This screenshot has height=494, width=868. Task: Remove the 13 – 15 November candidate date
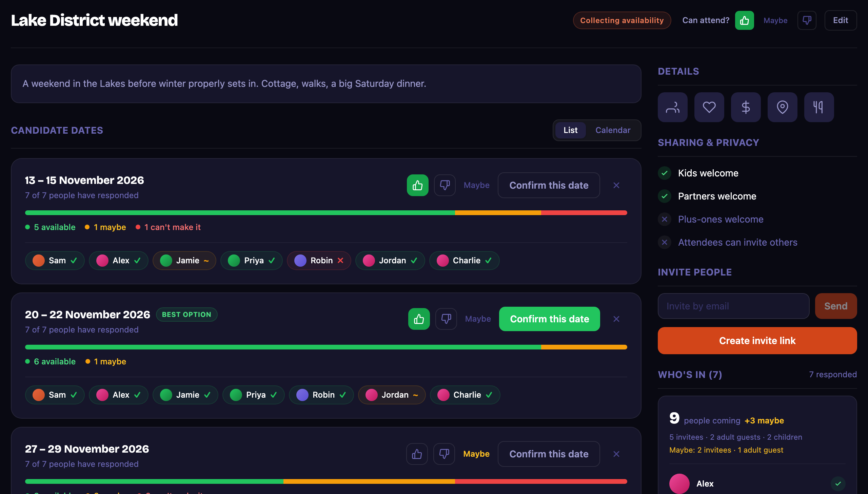(616, 185)
